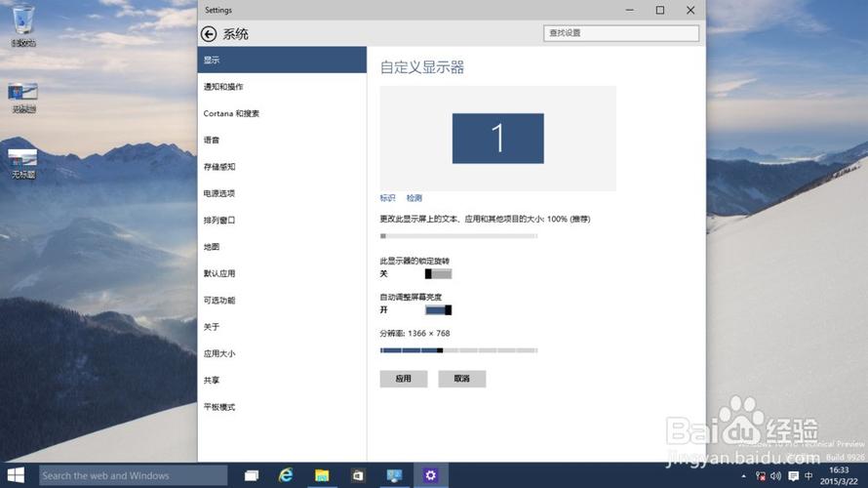The width and height of the screenshot is (868, 488).
Task: Launch Internet Explorer from the taskbar
Action: [x=286, y=475]
